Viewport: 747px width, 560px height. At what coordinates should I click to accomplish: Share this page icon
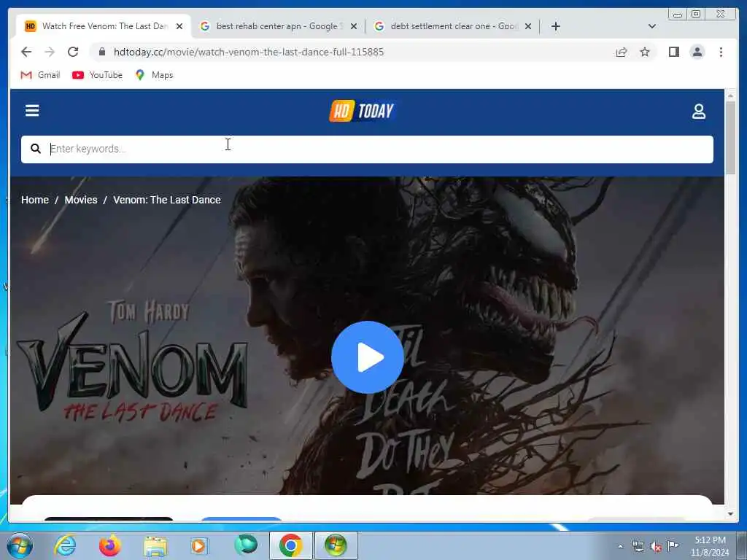(622, 52)
